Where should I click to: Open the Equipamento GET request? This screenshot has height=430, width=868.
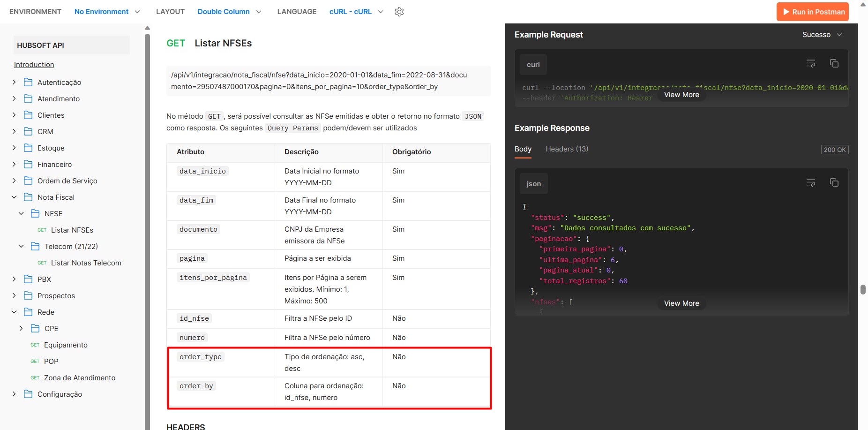coord(66,345)
